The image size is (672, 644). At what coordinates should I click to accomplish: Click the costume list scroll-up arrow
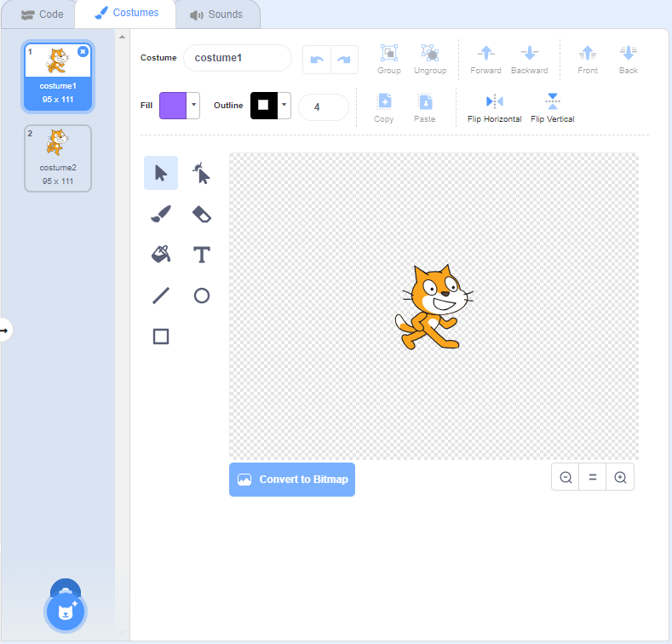click(122, 37)
